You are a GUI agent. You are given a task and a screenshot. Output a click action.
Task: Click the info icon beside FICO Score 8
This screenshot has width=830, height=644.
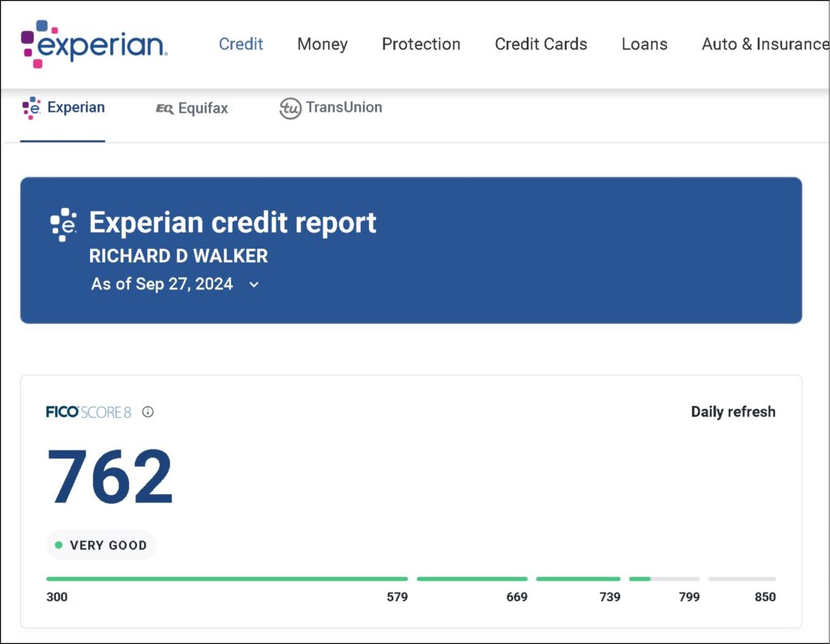point(148,412)
